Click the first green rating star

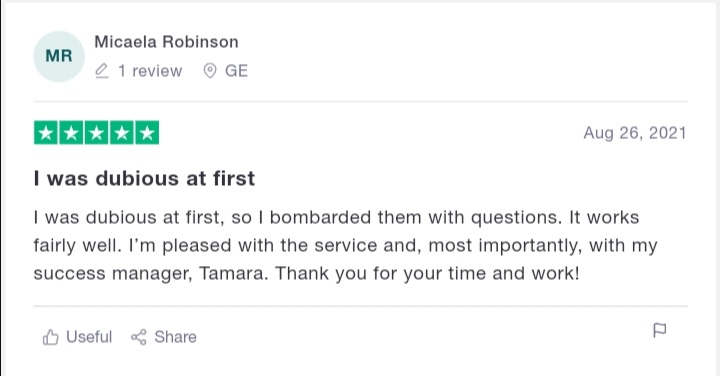pos(46,133)
